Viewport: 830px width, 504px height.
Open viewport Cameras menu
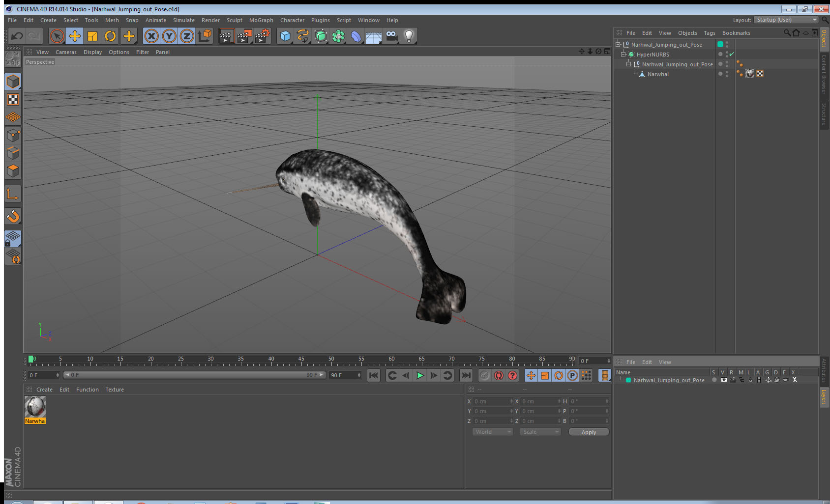pyautogui.click(x=66, y=52)
